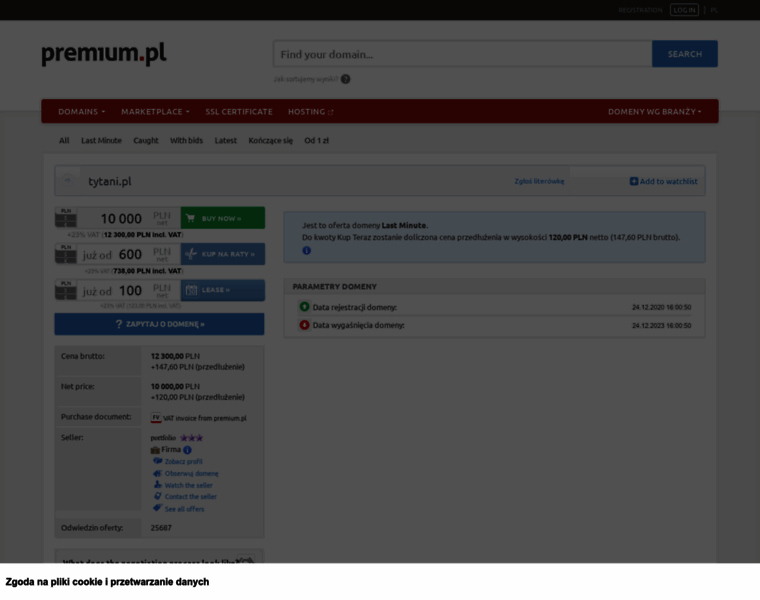Click the visit count 25687
Screen dimensions: 760x600
click(161, 528)
